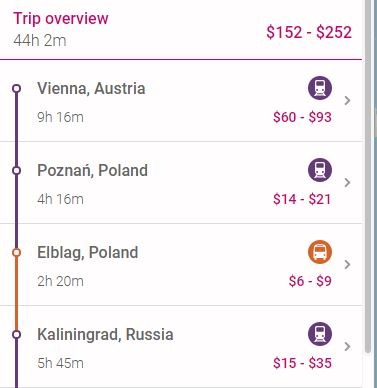Click the $60 - $93 fare for Vienna
This screenshot has width=377, height=388.
click(302, 117)
